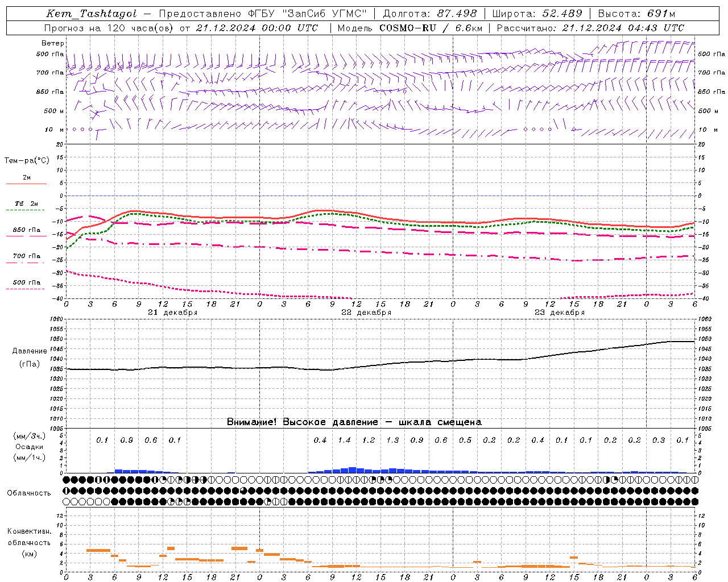The image size is (728, 582).
Task: Click the 'Высота: 691м' elevation text
Action: [636, 14]
